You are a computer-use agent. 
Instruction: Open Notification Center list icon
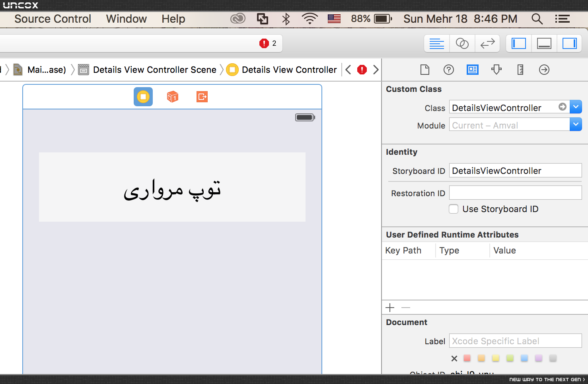click(x=563, y=19)
